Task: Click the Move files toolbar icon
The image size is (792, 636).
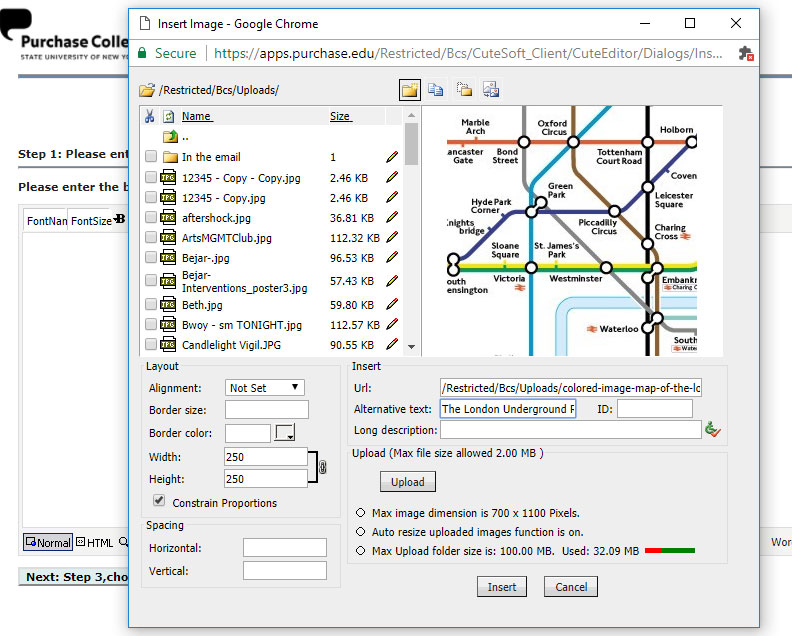Action: [464, 90]
